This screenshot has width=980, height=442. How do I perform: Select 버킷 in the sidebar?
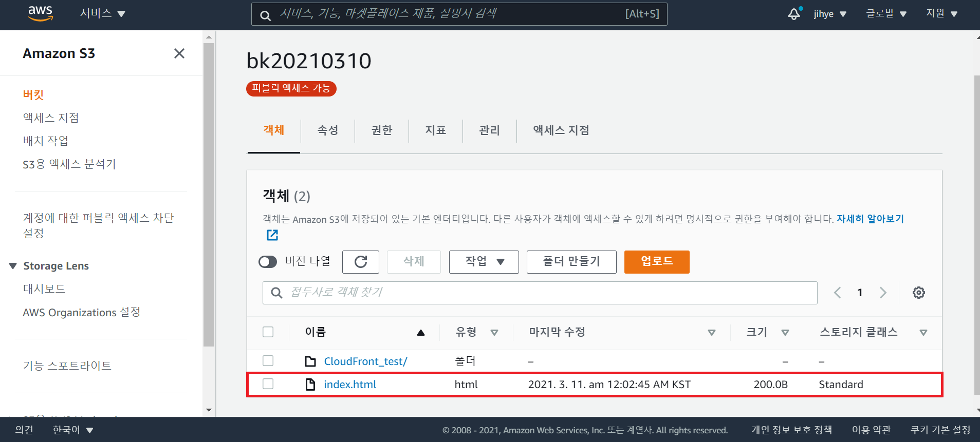[x=33, y=95]
